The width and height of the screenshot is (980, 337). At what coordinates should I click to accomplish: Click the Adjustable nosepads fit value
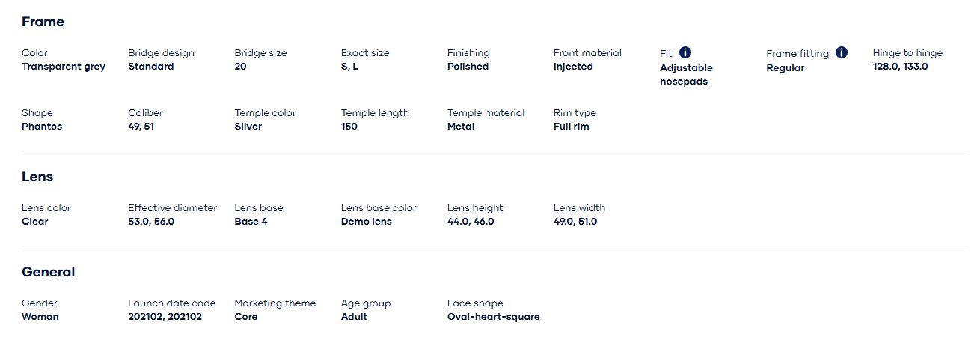pos(686,75)
